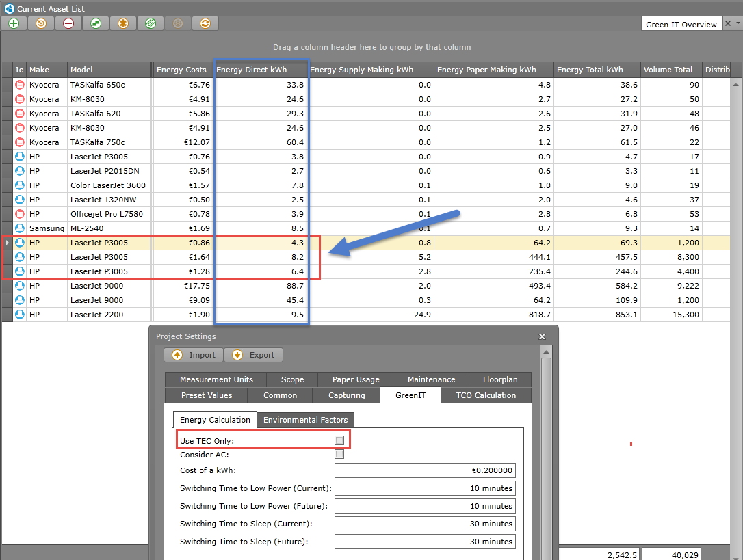
Task: Click Switching Time to Low Power (Current) field
Action: click(x=425, y=488)
